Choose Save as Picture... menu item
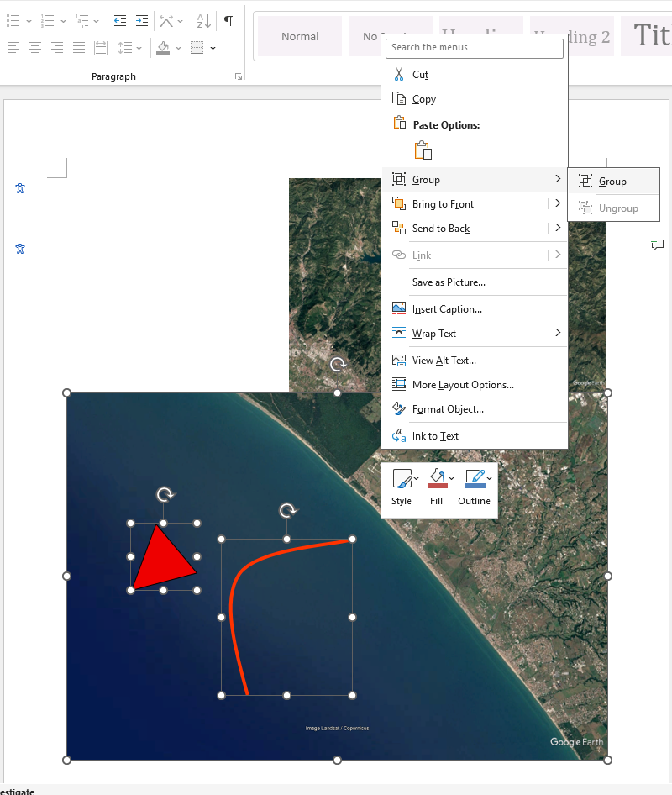This screenshot has width=672, height=795. (474, 282)
